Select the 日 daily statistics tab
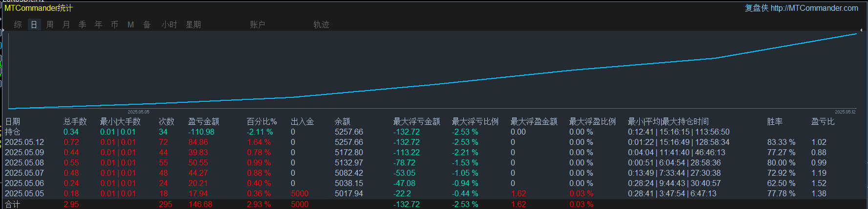This screenshot has width=868, height=209. click(x=34, y=24)
